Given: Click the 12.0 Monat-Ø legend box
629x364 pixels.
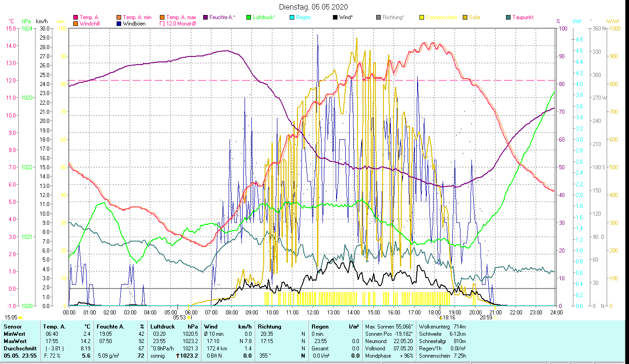Looking at the screenshot, I should pyautogui.click(x=162, y=24).
